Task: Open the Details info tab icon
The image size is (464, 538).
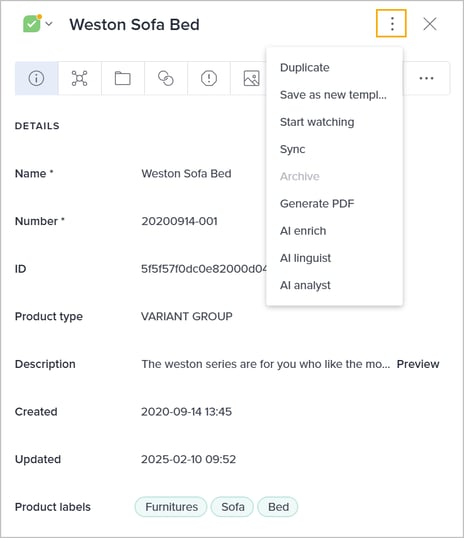Action: (x=36, y=78)
